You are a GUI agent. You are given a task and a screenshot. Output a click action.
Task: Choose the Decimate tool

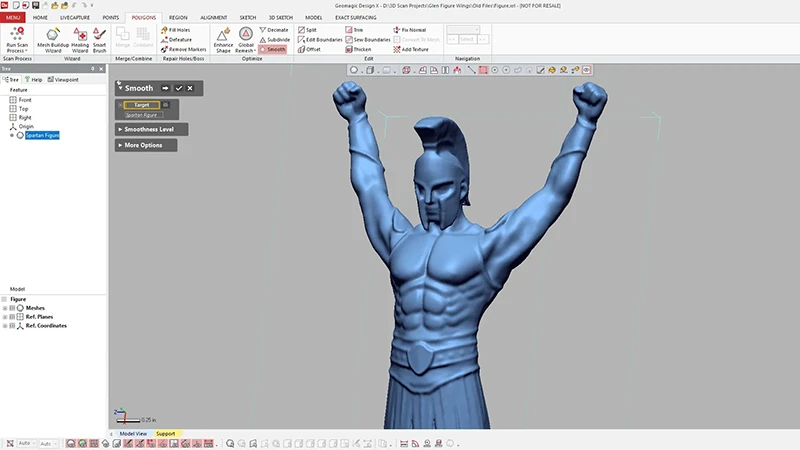coord(274,30)
